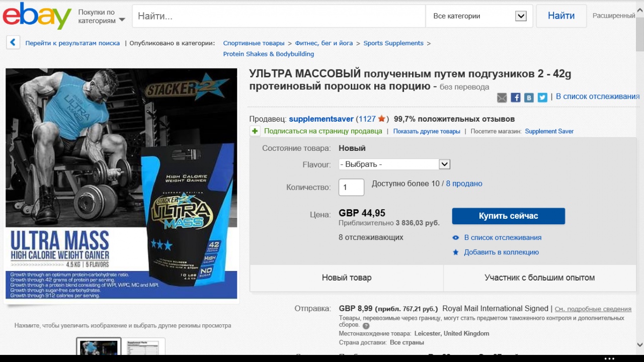The width and height of the screenshot is (644, 362).
Task: Share listing on Facebook
Action: coord(516,98)
